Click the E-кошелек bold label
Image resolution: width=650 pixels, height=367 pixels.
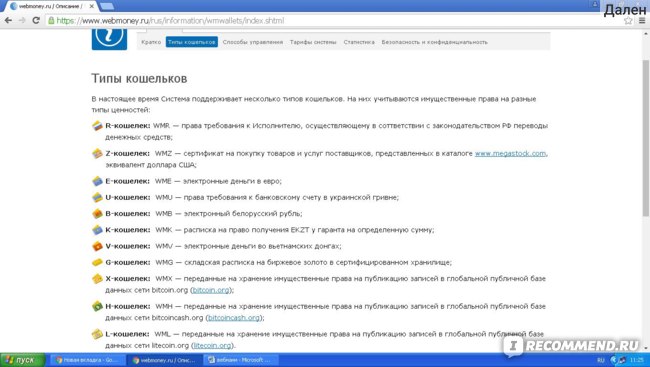128,181
